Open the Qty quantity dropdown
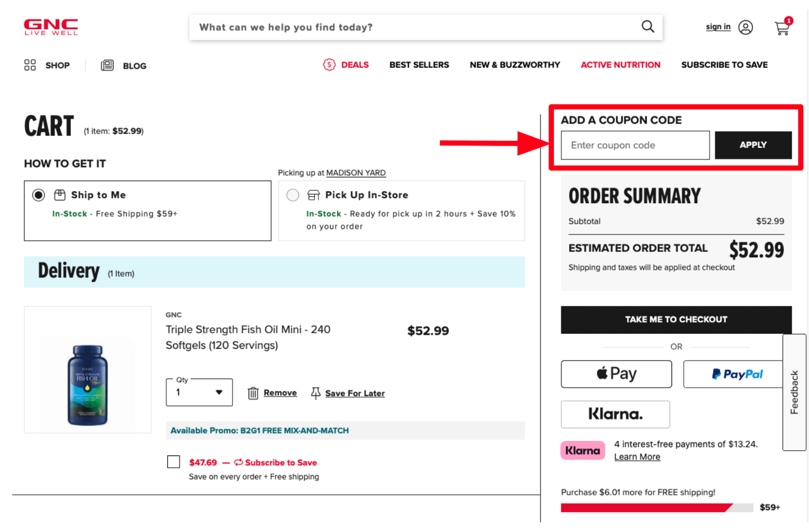 (199, 392)
